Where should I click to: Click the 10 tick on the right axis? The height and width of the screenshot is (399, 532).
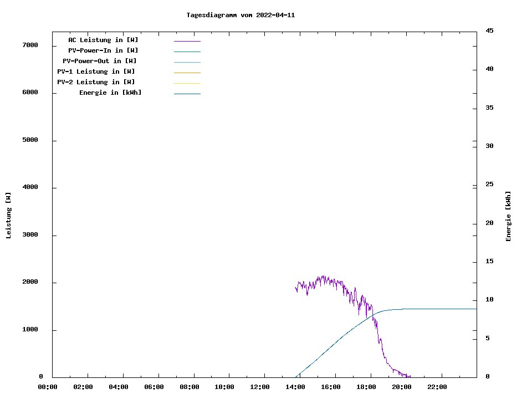pyautogui.click(x=489, y=300)
